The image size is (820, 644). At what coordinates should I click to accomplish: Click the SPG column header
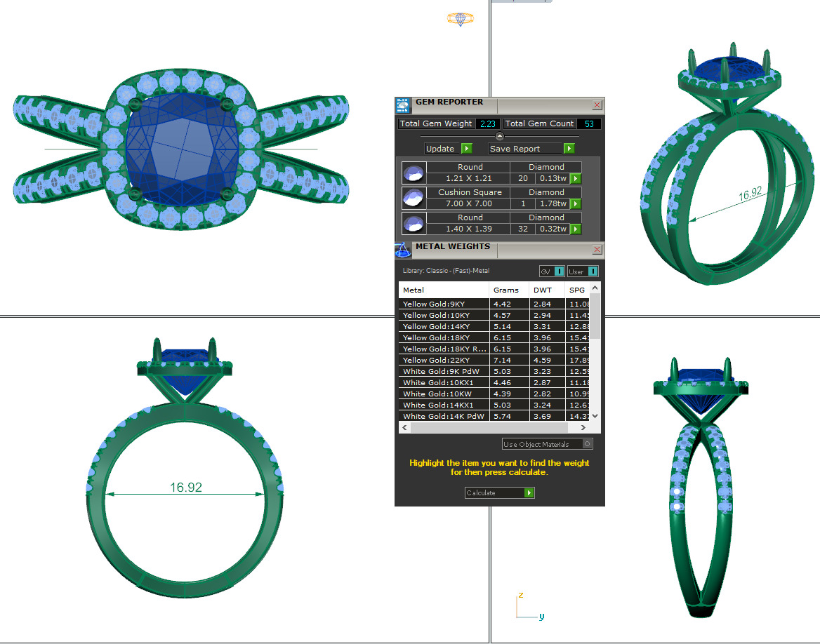[577, 290]
